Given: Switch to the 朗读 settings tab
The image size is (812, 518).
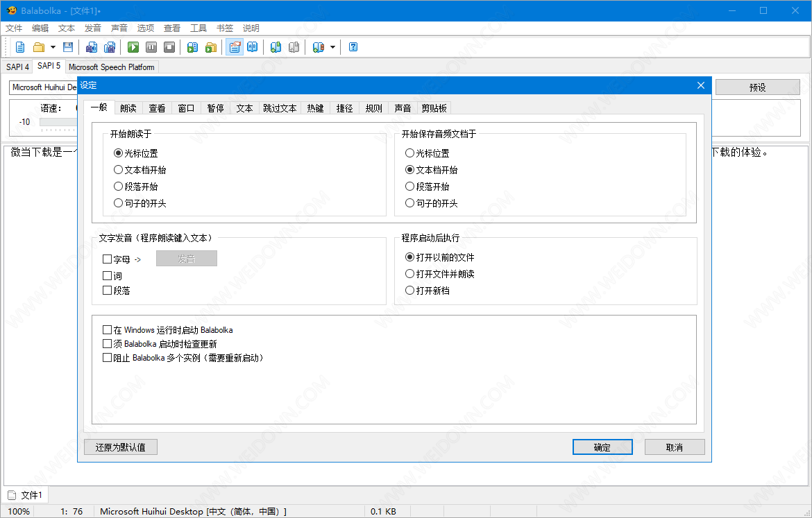Looking at the screenshot, I should point(128,108).
